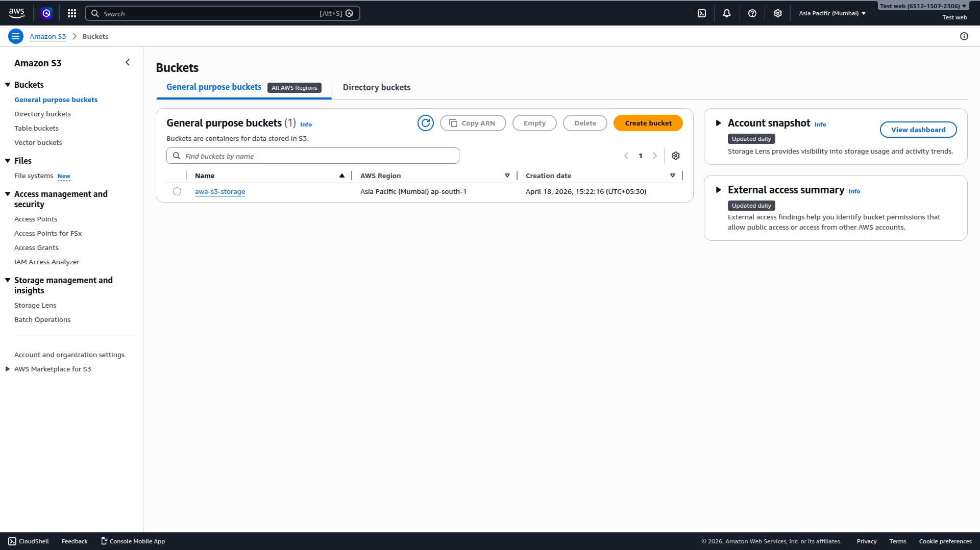Open Storage Lens in sidebar
This screenshot has width=980, height=550.
tap(35, 305)
